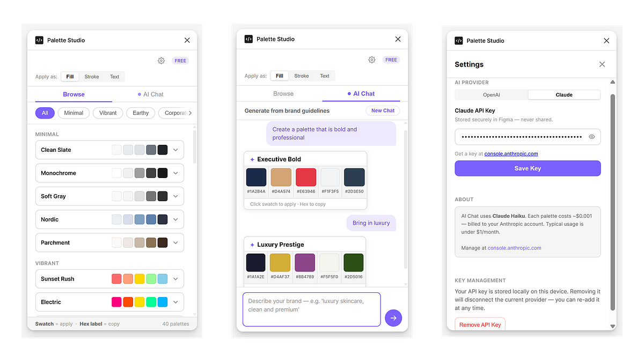Viewport: 644px width, 362px height.
Task: Copy hex label #2D3E50
Action: pyautogui.click(x=354, y=191)
